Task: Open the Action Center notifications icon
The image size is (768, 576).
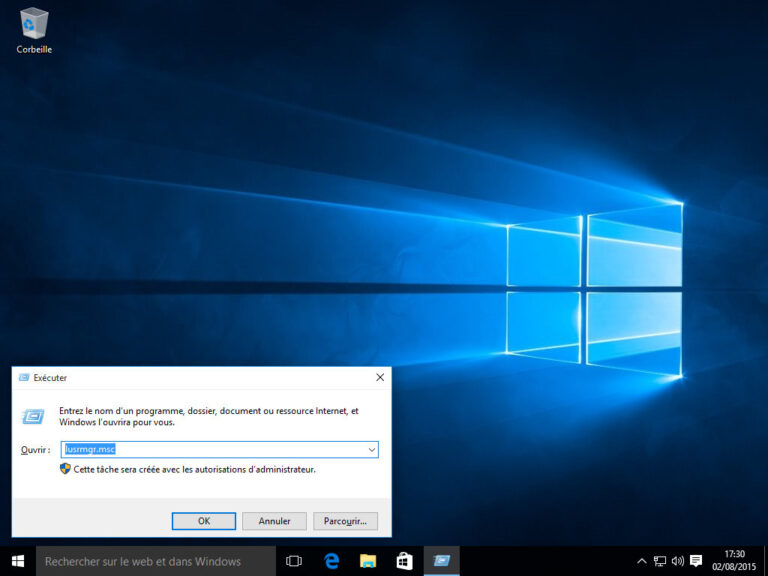Action: [x=696, y=561]
